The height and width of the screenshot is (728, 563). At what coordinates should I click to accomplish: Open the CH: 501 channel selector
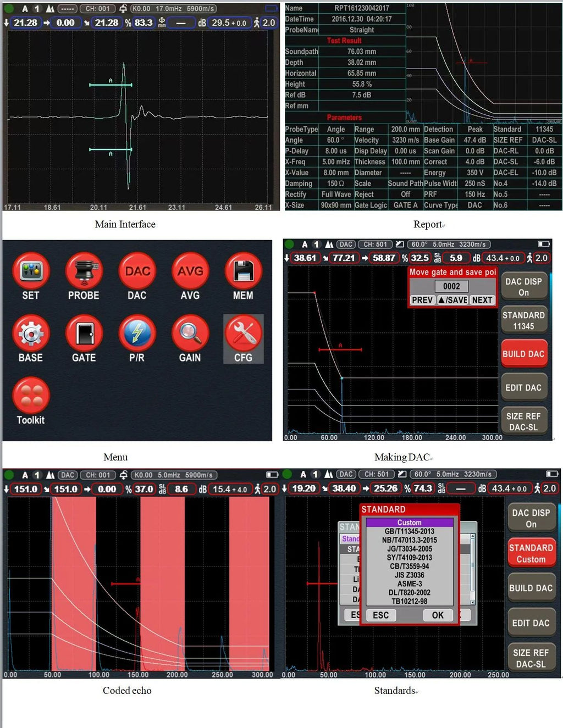pos(376,244)
